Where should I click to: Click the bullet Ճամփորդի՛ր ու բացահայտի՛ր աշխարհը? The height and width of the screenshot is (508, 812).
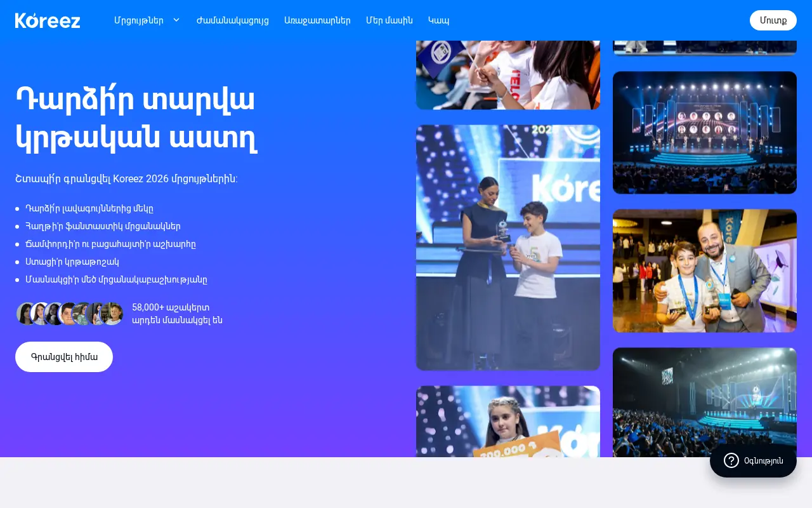[x=110, y=244]
